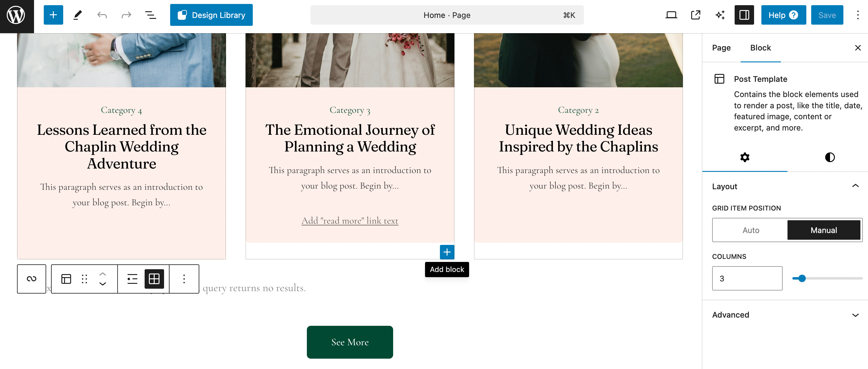Click Add "read more" link text
Image resolution: width=868 pixels, height=369 pixels.
[x=350, y=221]
